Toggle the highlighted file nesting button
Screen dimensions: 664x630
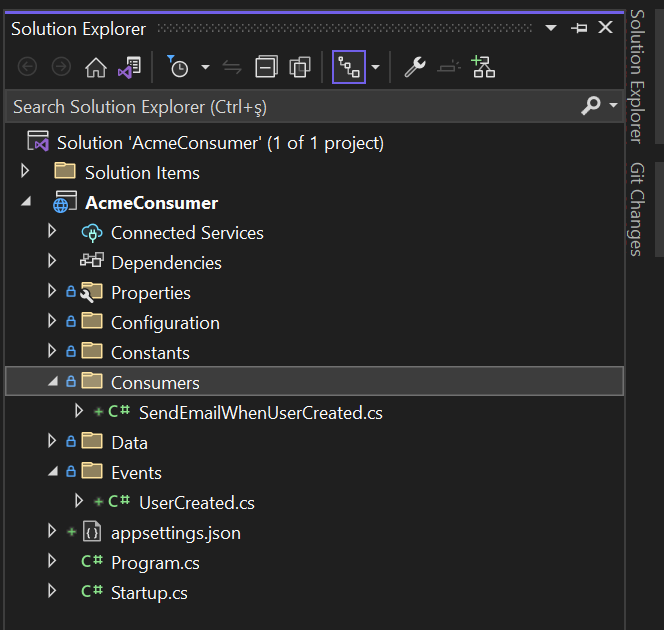point(349,67)
